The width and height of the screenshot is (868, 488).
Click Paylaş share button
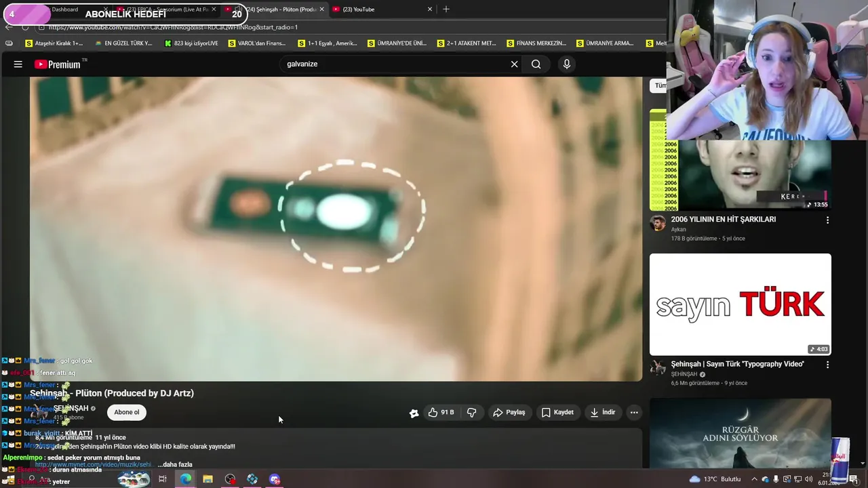tap(509, 412)
